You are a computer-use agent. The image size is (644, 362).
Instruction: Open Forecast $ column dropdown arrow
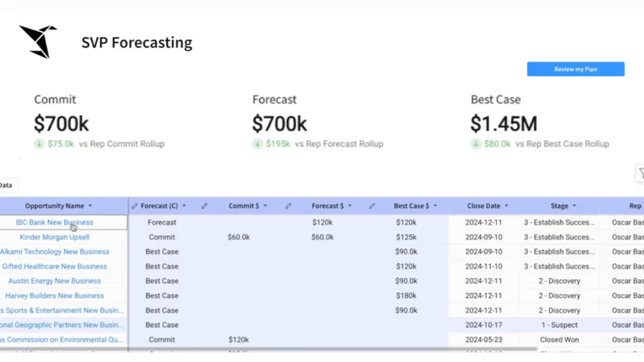[x=350, y=206]
